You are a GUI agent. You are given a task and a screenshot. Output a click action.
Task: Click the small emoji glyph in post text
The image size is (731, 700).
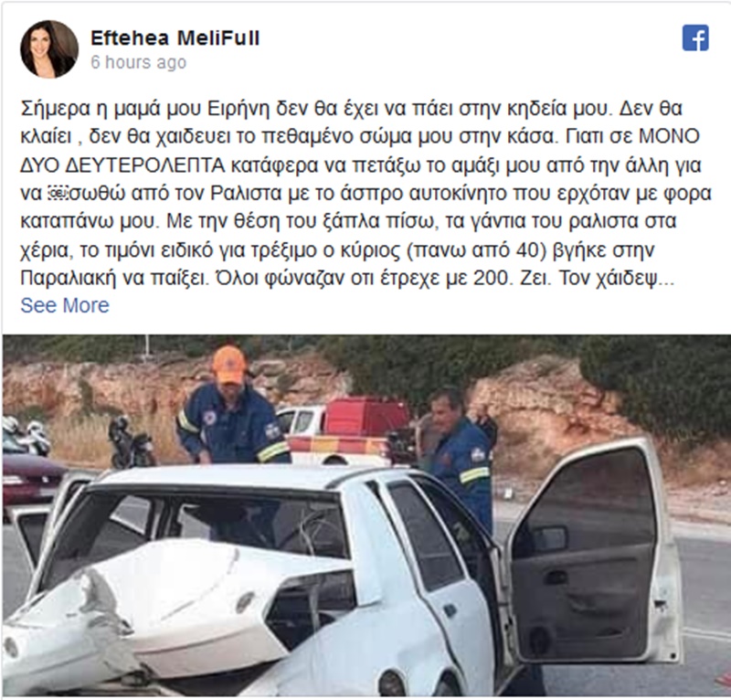(x=58, y=193)
